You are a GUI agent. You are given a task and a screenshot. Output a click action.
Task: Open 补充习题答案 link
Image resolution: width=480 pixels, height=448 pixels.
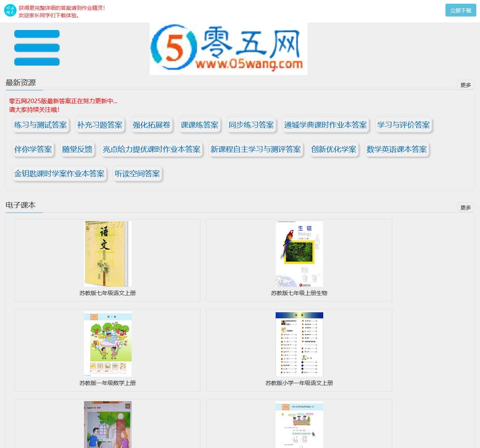(100, 125)
